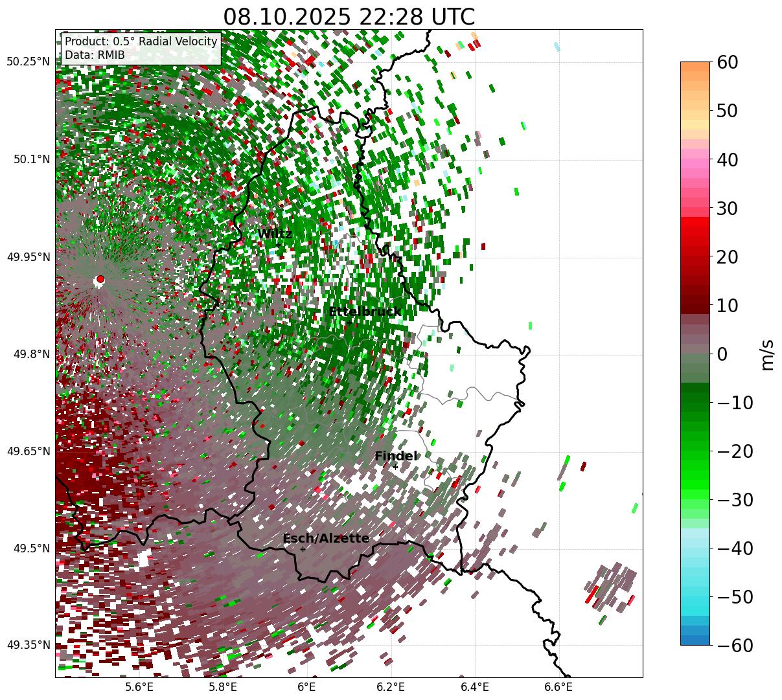Click the 49.95°N latitude tick label

pos(28,257)
